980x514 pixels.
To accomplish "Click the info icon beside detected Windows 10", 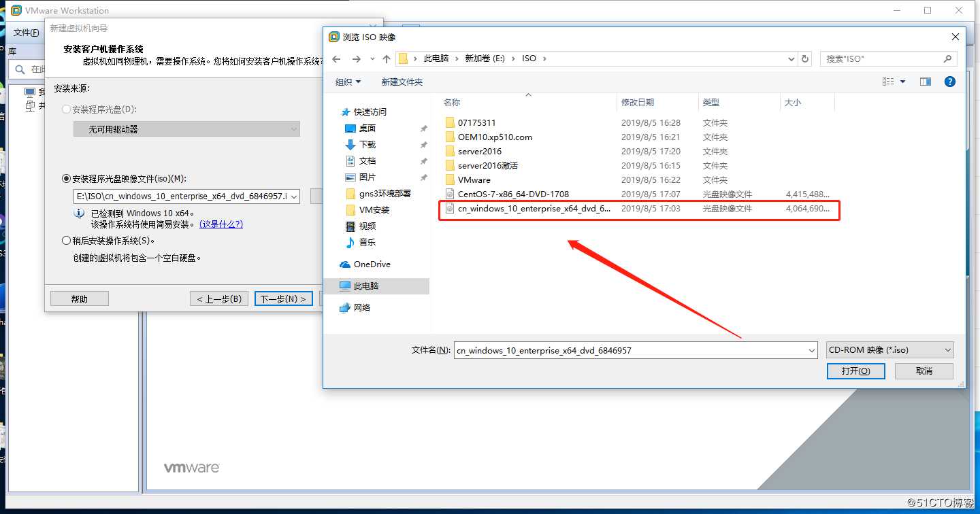I will tap(79, 213).
